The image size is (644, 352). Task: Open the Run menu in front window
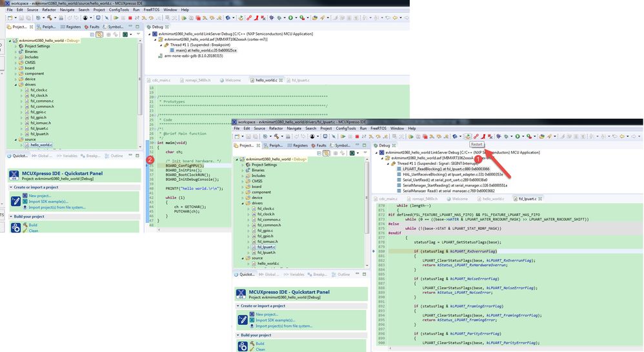(363, 129)
